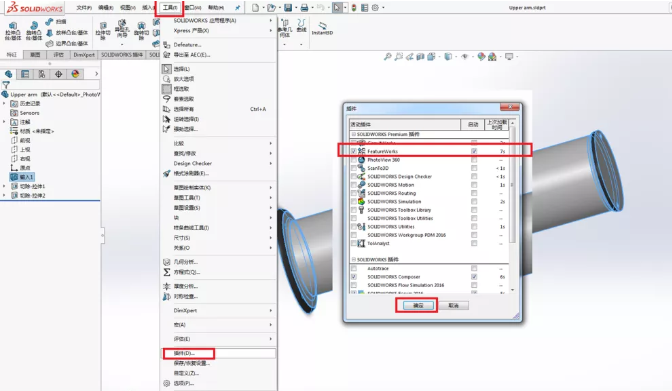The image size is (672, 391).
Task: Click the Extruded Boss/Base tool icon
Action: [13, 26]
